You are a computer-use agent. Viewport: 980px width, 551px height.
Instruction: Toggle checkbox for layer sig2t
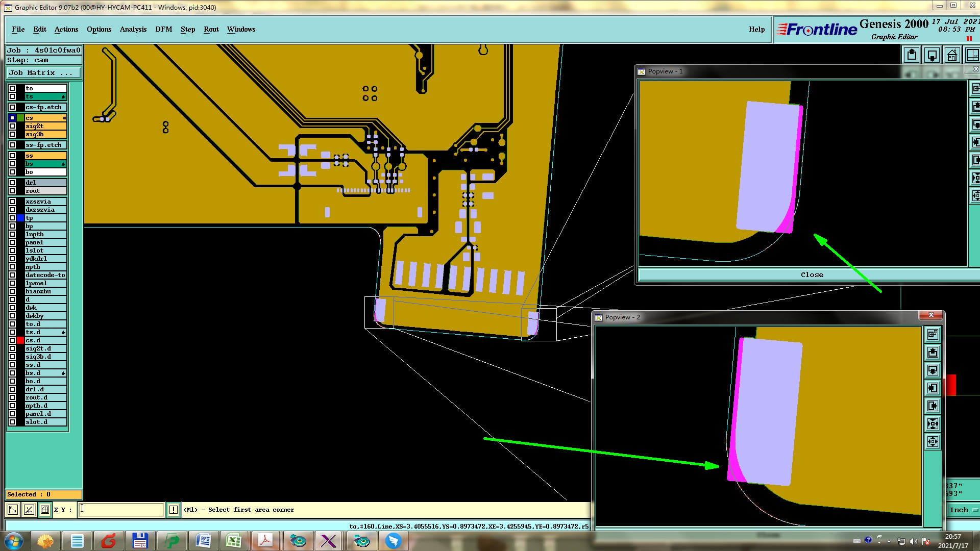click(x=12, y=126)
